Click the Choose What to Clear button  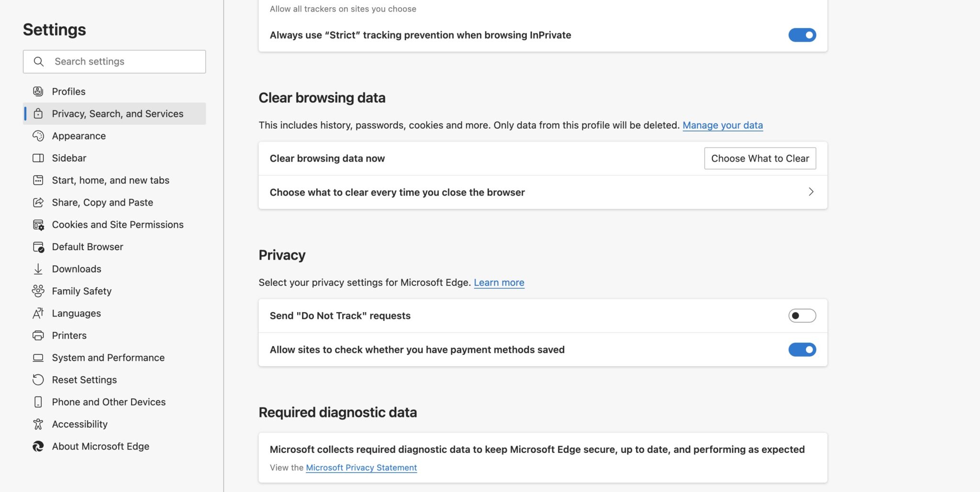[760, 158]
